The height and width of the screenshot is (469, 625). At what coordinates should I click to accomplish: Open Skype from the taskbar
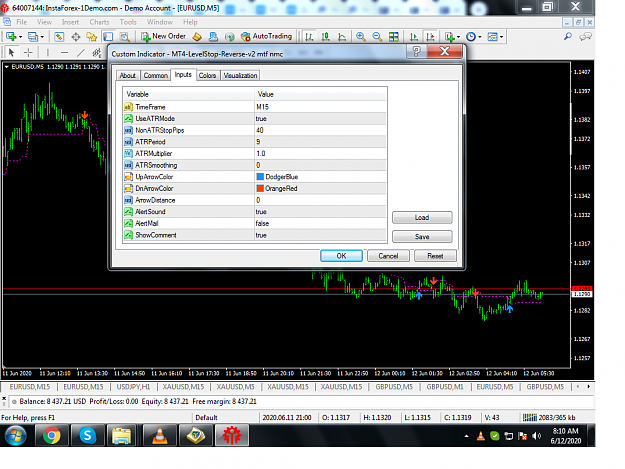88,435
